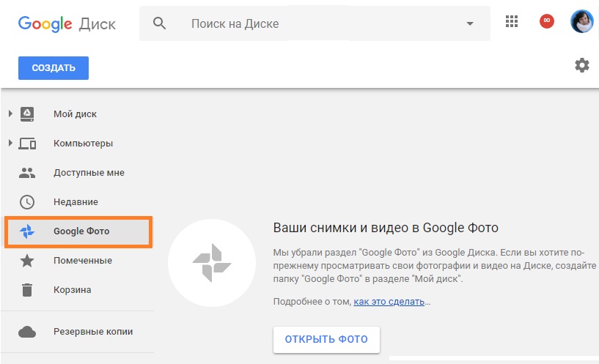Click the Доступные мне people icon
The height and width of the screenshot is (364, 599).
(27, 173)
